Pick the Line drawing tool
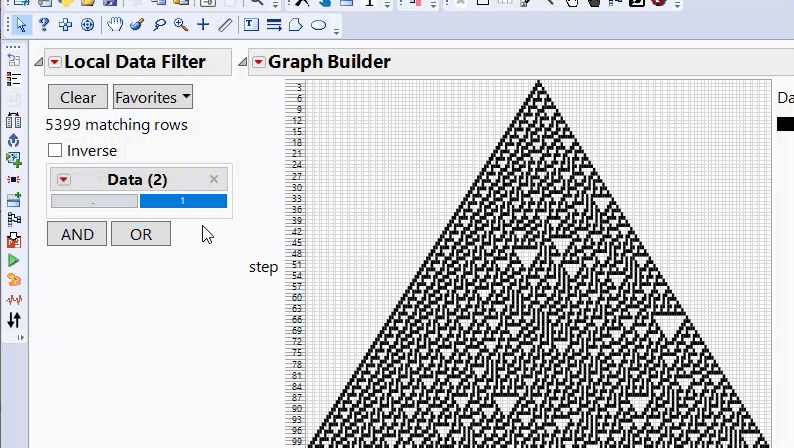 point(225,24)
